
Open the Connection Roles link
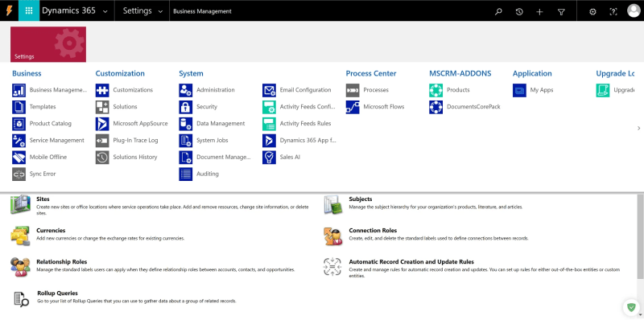click(373, 231)
